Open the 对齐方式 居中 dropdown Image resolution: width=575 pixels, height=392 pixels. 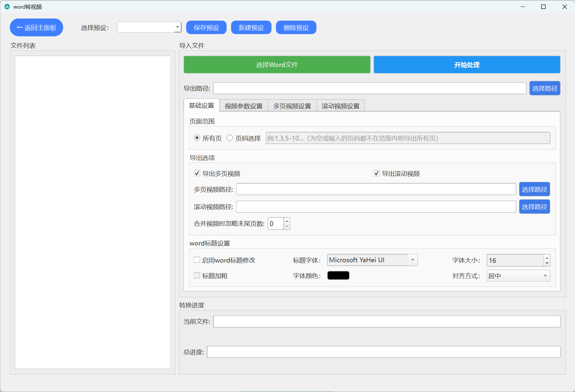click(518, 276)
